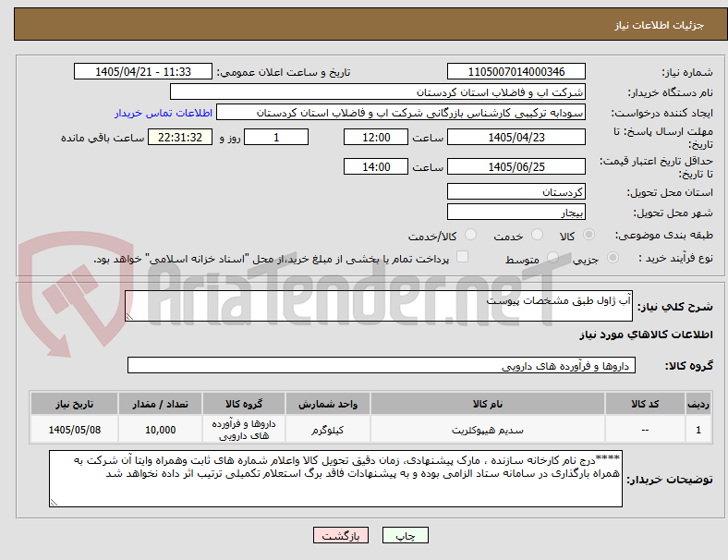Click the remaining days field showing 1
The width and height of the screenshot is (728, 560).
pos(276,138)
